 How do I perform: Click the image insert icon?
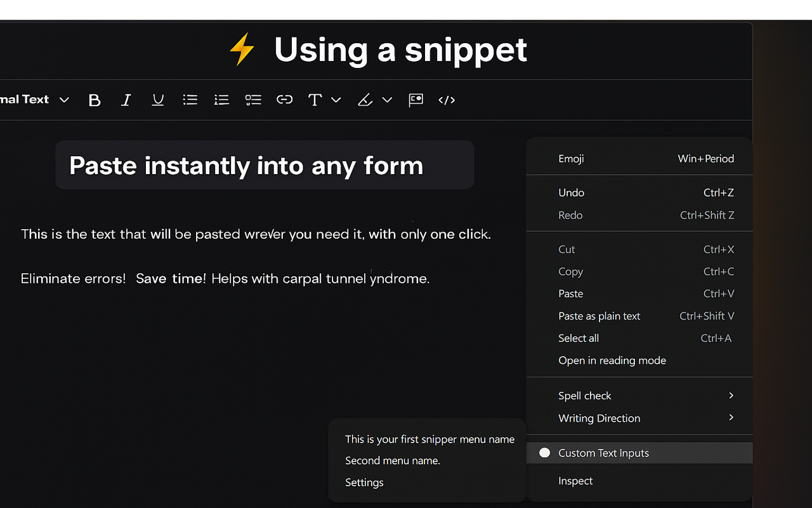[416, 100]
